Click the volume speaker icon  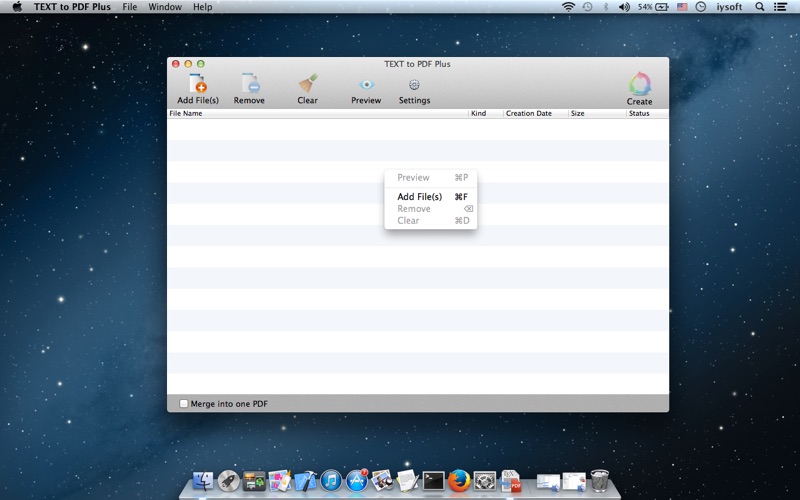624,7
